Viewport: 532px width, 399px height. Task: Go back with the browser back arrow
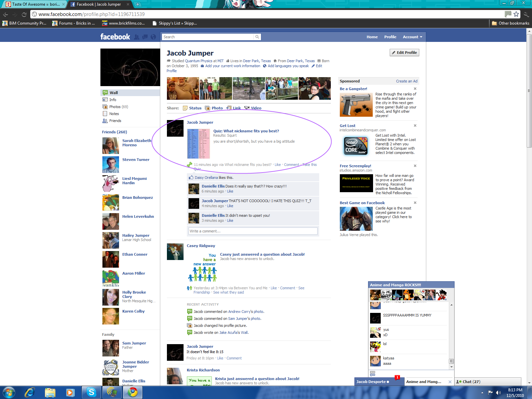click(5, 14)
